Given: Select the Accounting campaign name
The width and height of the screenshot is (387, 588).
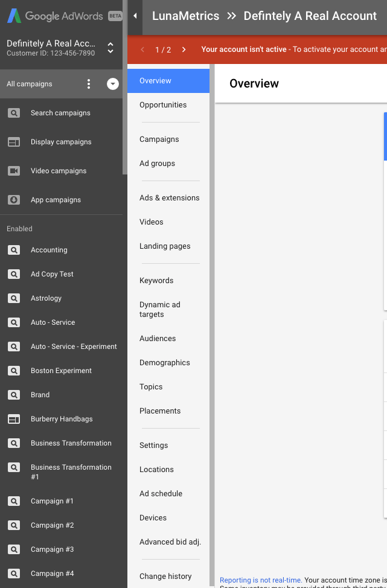Looking at the screenshot, I should 49,250.
